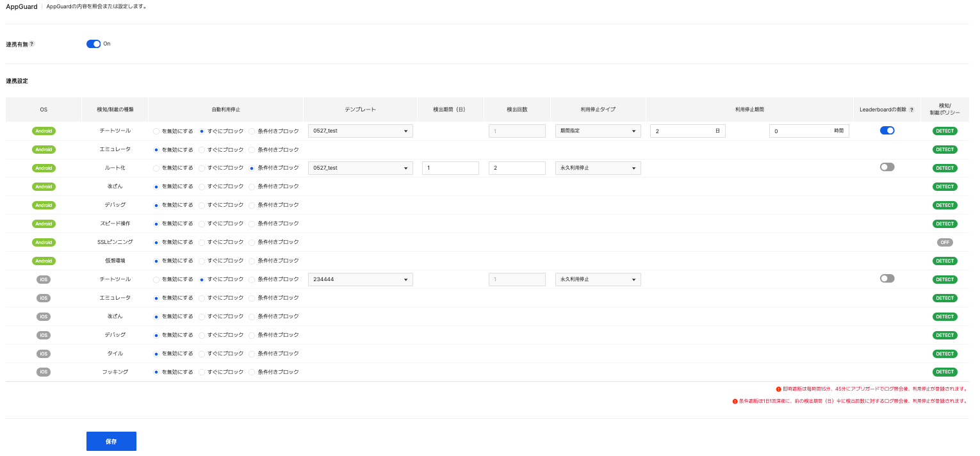Image resolution: width=980 pixels, height=456 pixels.
Task: Click the Android badge in the SSLピンニング row
Action: (x=44, y=242)
